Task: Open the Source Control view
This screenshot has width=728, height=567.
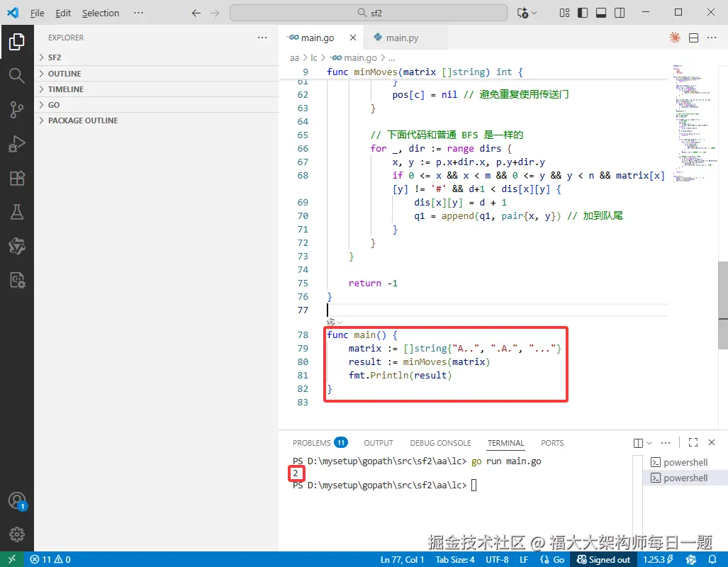Action: [x=17, y=110]
